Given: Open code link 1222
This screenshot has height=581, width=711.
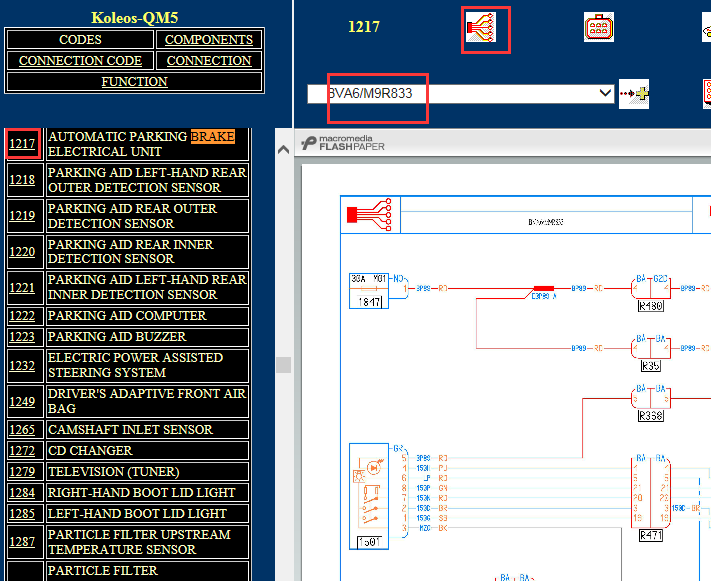Looking at the screenshot, I should (22, 316).
